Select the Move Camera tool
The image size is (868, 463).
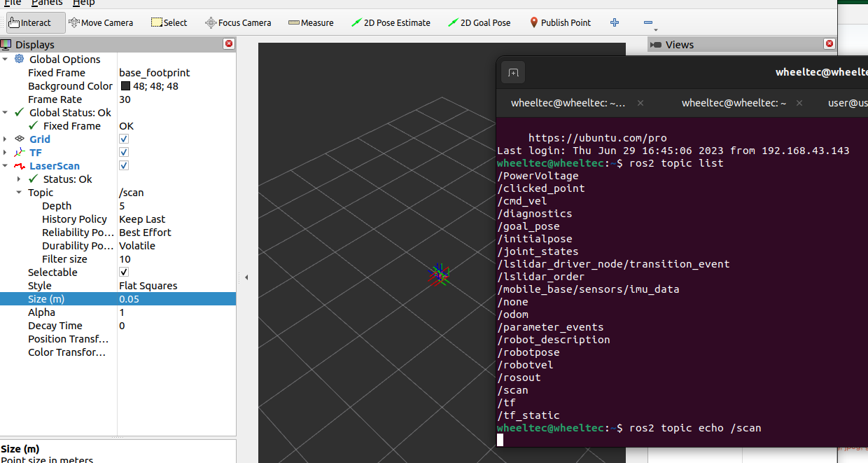point(101,22)
